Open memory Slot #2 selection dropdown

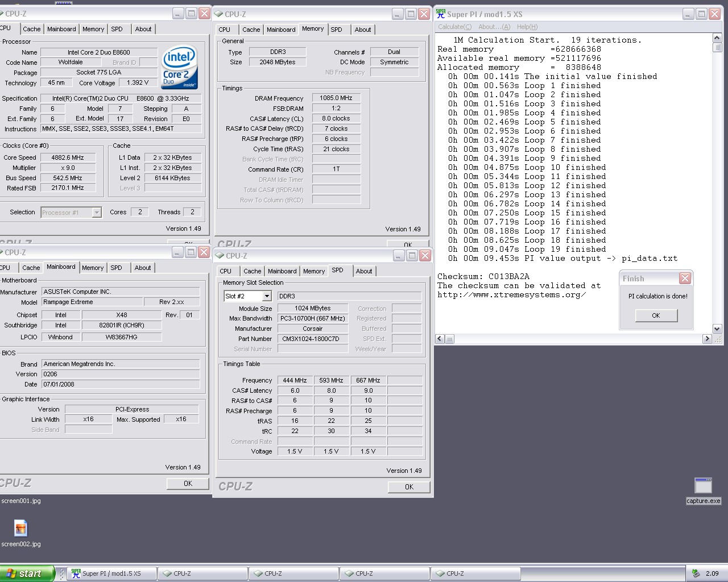point(267,296)
